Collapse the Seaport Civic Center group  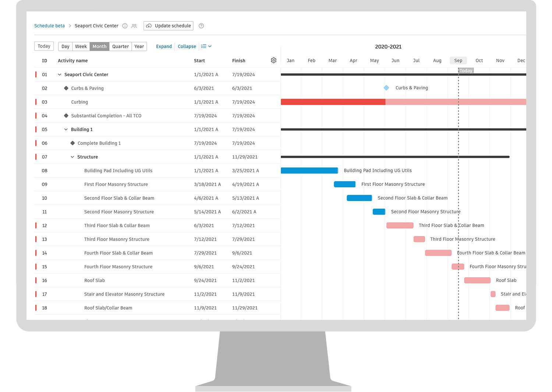(x=60, y=74)
